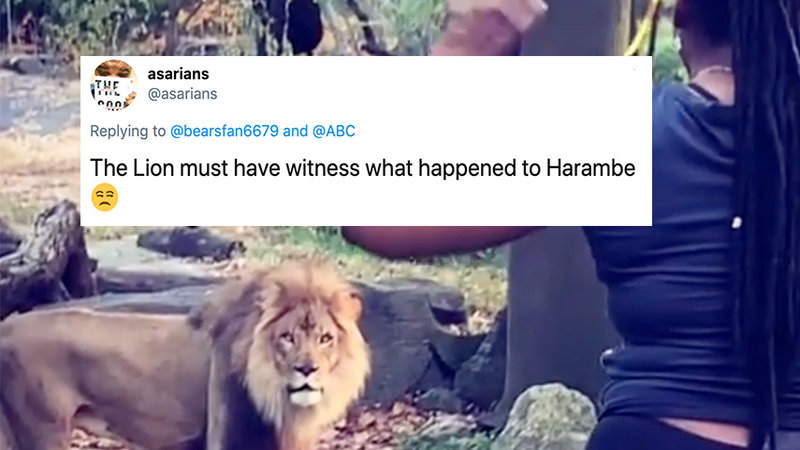Open the @bearsfan6679 mention link
The height and width of the screenshot is (450, 800).
230,131
